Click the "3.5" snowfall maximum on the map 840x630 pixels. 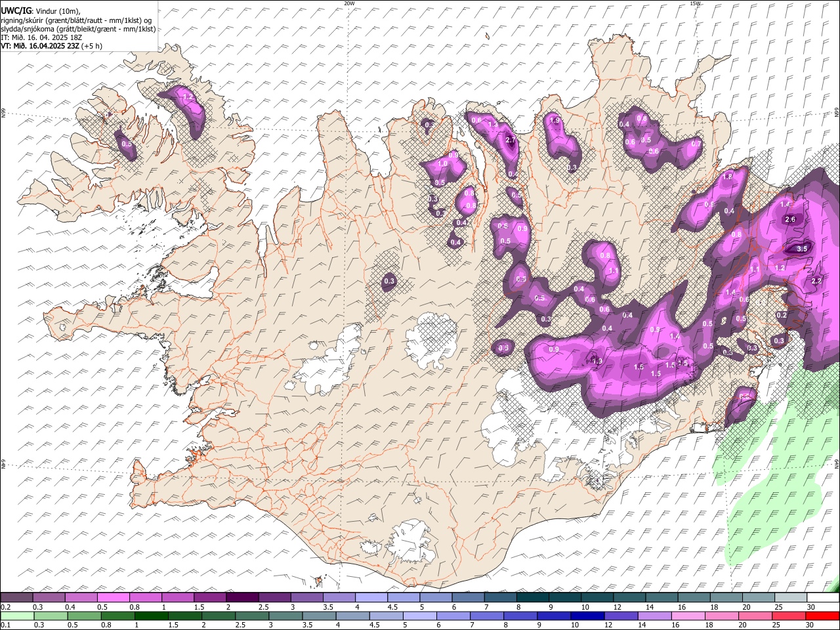(x=802, y=249)
